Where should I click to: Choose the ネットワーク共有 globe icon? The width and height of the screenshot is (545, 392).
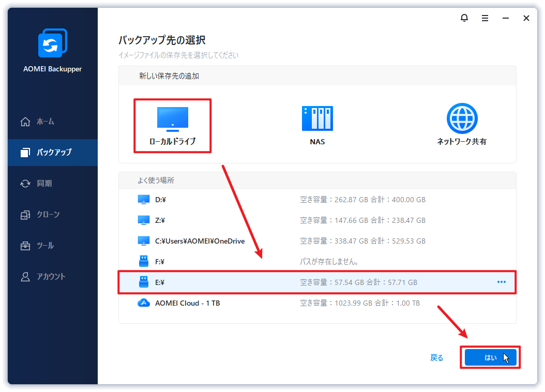click(462, 118)
